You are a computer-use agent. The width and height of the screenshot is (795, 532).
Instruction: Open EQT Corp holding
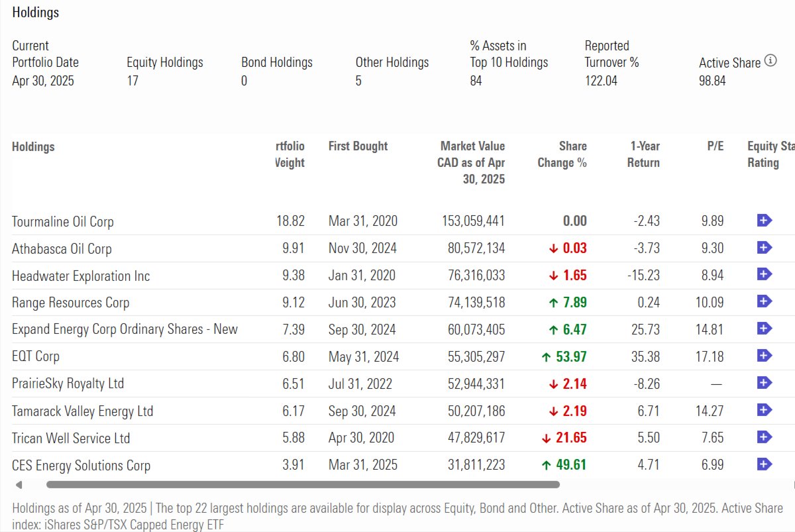click(x=36, y=356)
